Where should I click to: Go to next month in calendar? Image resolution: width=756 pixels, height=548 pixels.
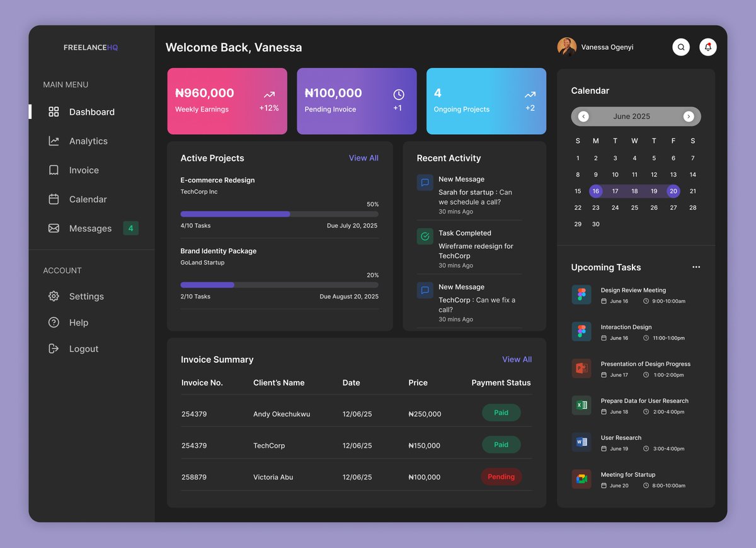click(689, 117)
